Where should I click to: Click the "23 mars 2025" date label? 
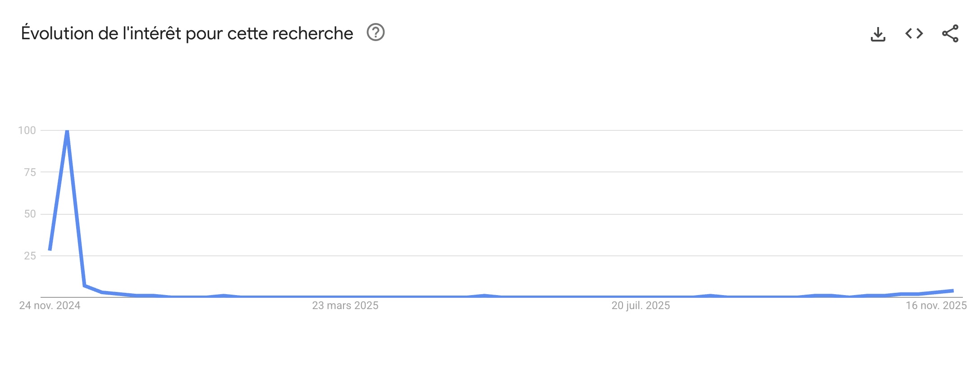(x=345, y=305)
